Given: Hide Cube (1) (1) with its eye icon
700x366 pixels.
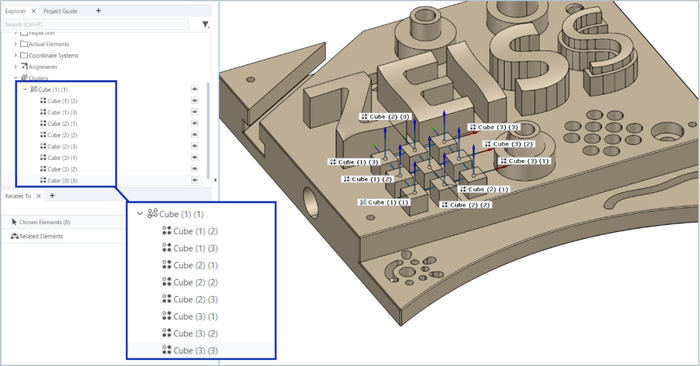Looking at the screenshot, I should point(195,89).
